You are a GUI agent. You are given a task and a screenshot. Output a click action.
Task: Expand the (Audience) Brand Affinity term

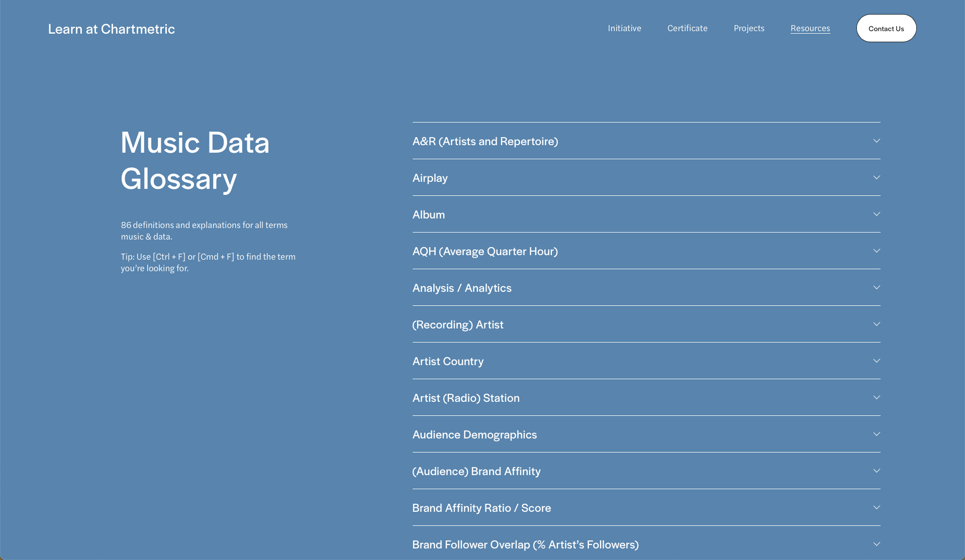476,472
